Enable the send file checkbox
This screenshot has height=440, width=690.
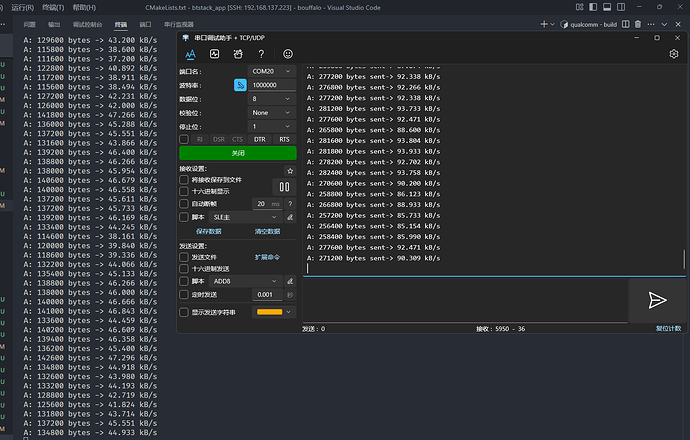coord(184,257)
